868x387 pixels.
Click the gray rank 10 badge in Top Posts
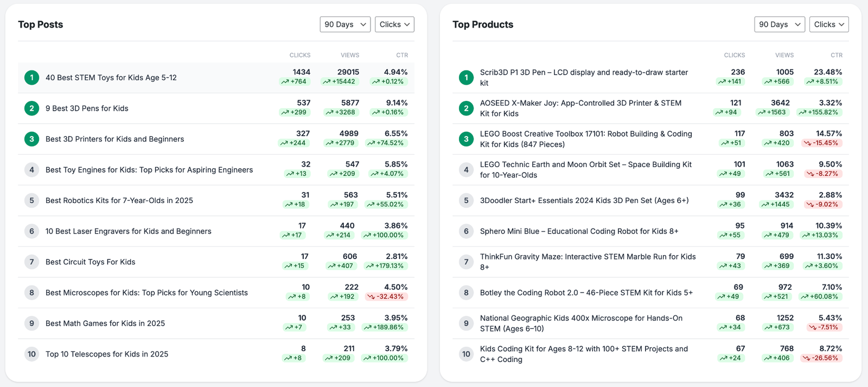31,354
